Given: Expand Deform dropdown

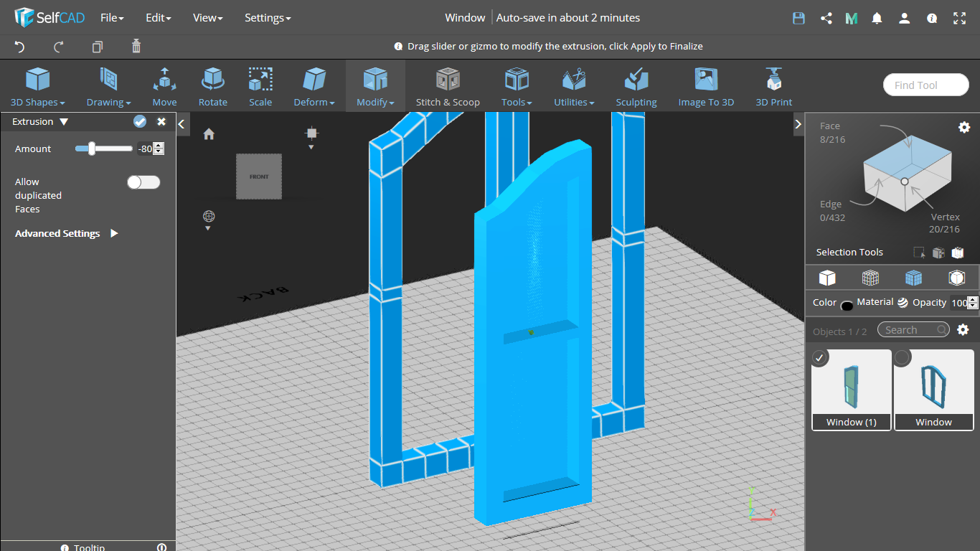Looking at the screenshot, I should (x=314, y=86).
